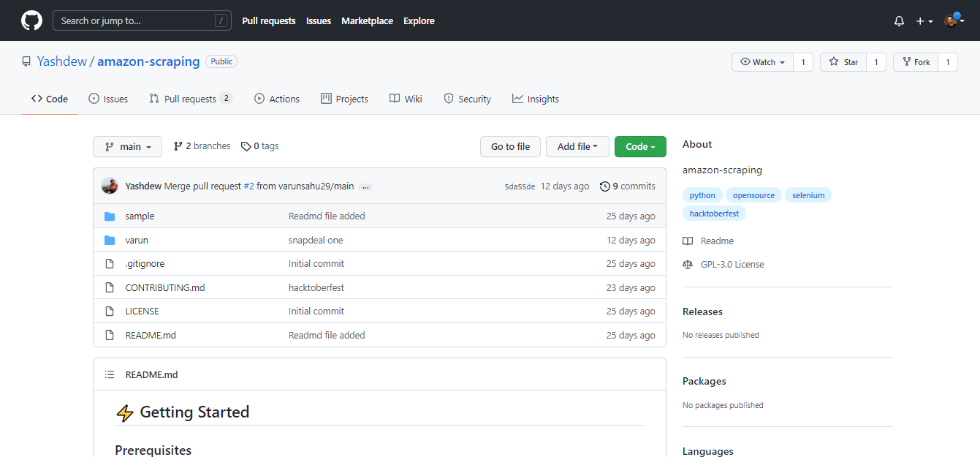Toggle Watch on this repository
The image size is (980, 457).
762,62
